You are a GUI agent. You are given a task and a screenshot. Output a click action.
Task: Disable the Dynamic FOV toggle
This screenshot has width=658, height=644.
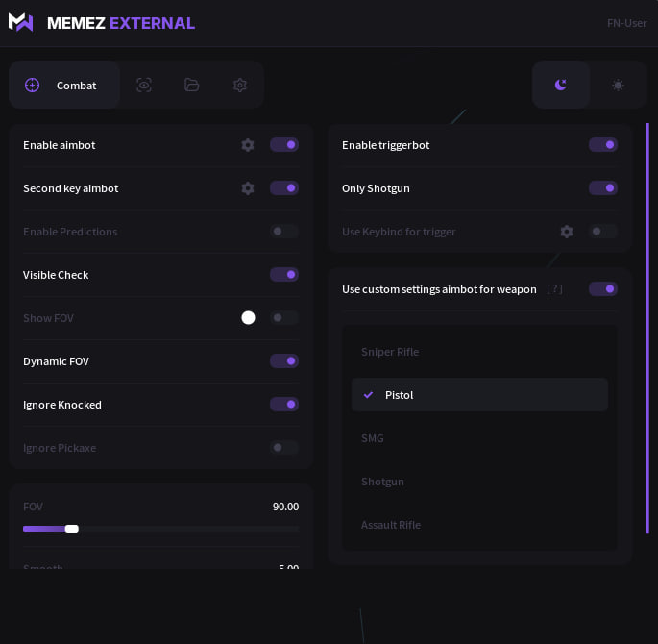tap(284, 361)
